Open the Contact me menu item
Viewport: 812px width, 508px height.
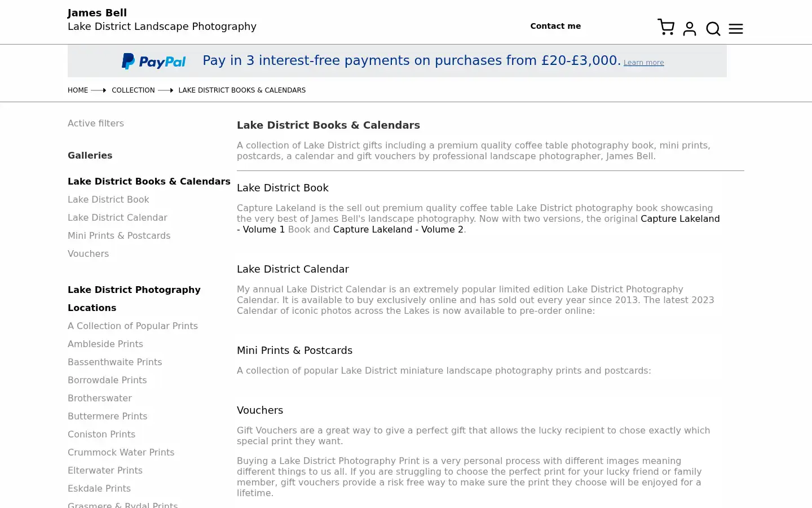[555, 26]
